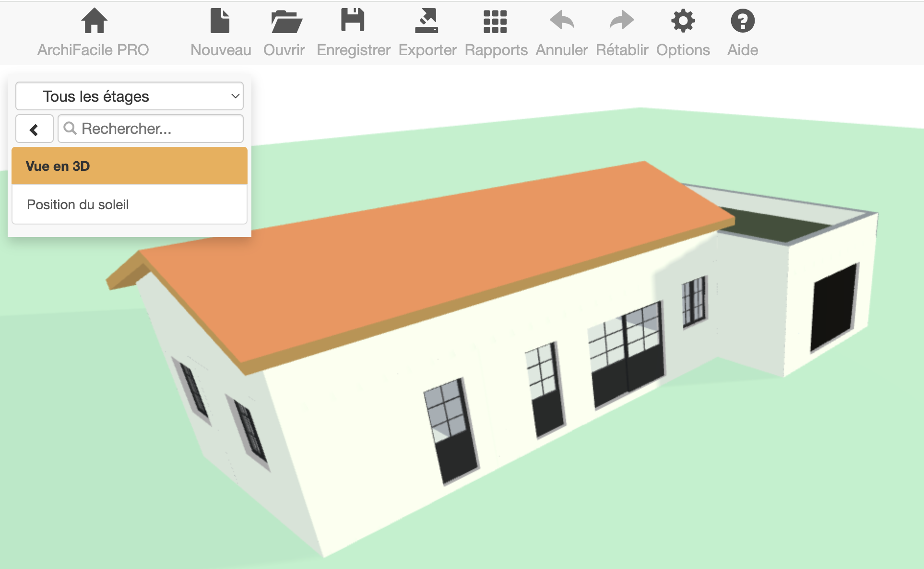Click the black garage door on annex

point(834,307)
